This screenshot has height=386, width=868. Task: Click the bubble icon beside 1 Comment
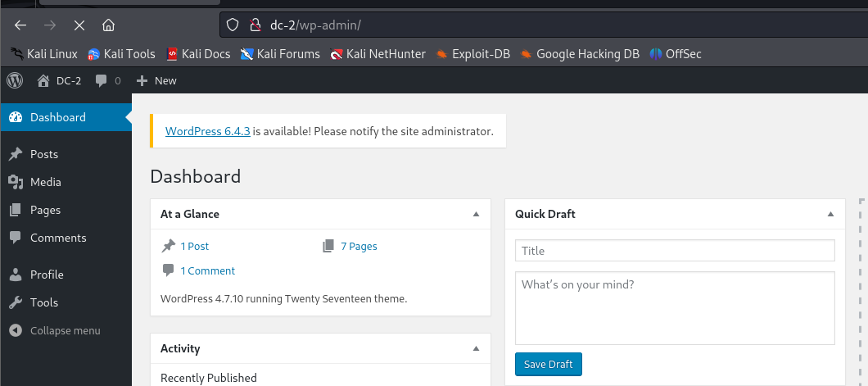point(169,270)
